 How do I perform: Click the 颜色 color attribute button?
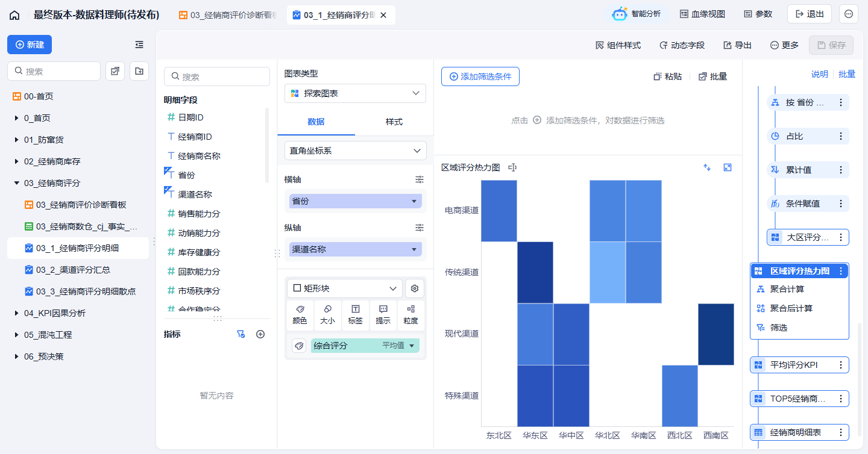tap(300, 315)
